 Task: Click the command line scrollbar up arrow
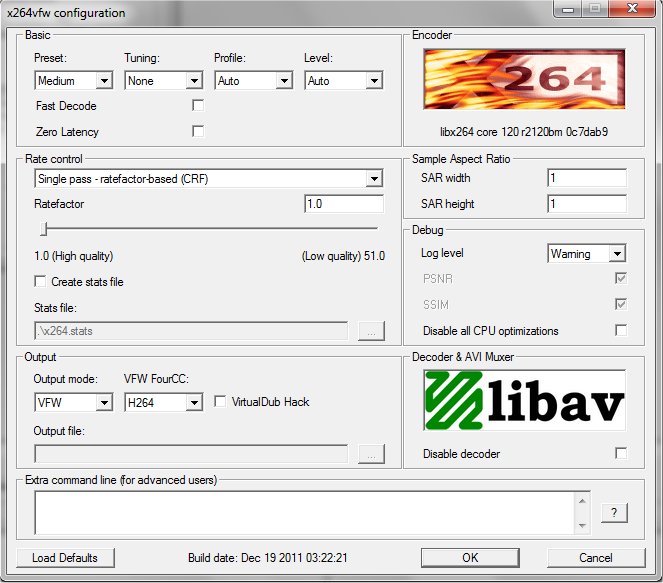(582, 501)
